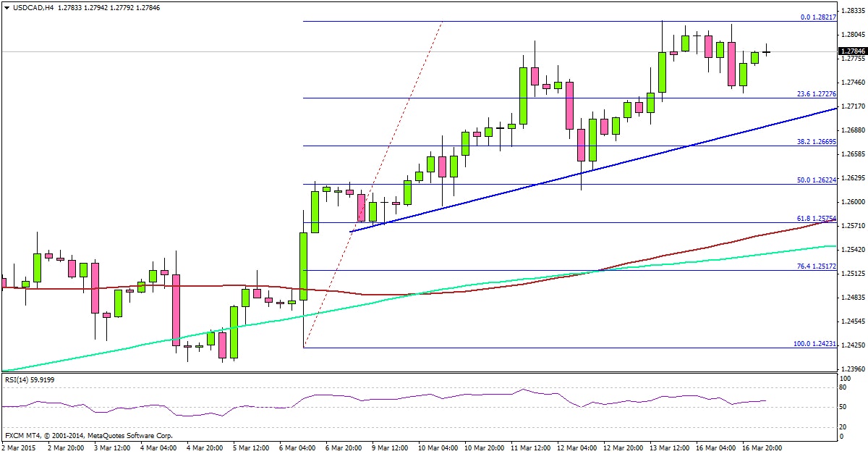Image resolution: width=868 pixels, height=454 pixels.
Task: Click the 38.2 Fibonacci label 1.26695
Action: click(x=818, y=143)
